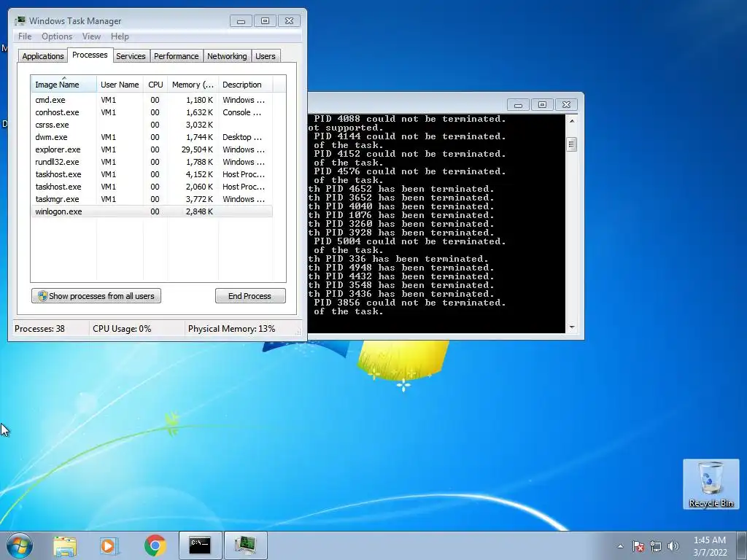Click Show processes from all users
Viewport: 747px width, 560px height.
(x=96, y=296)
